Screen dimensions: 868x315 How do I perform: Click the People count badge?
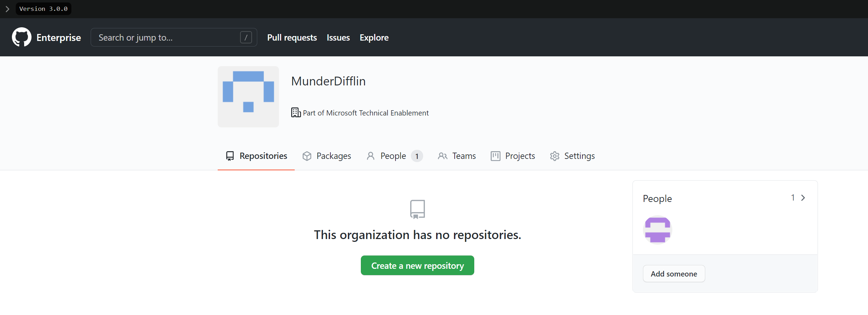click(417, 156)
